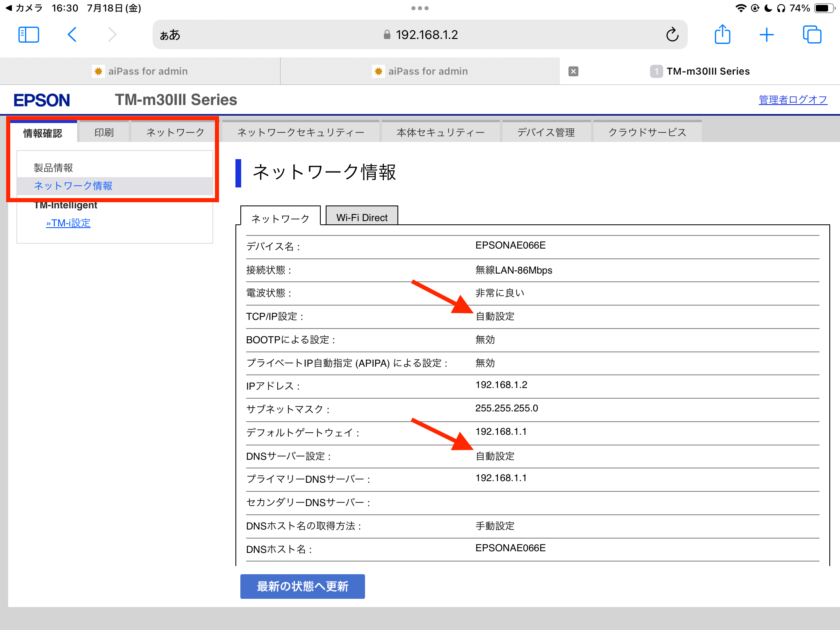Tap the battery status icon
This screenshot has height=630, width=840.
tap(824, 8)
